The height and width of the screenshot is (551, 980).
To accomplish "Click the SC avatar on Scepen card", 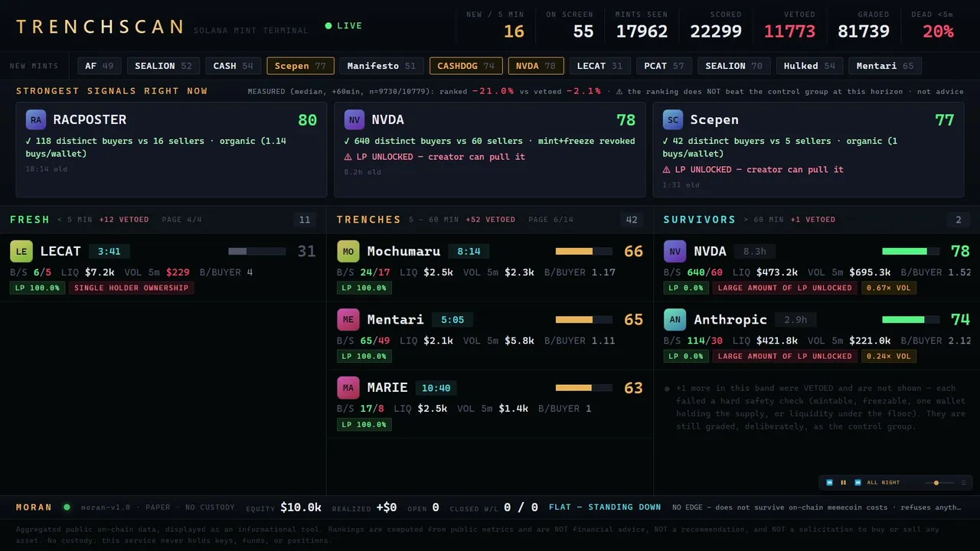I will tap(673, 120).
